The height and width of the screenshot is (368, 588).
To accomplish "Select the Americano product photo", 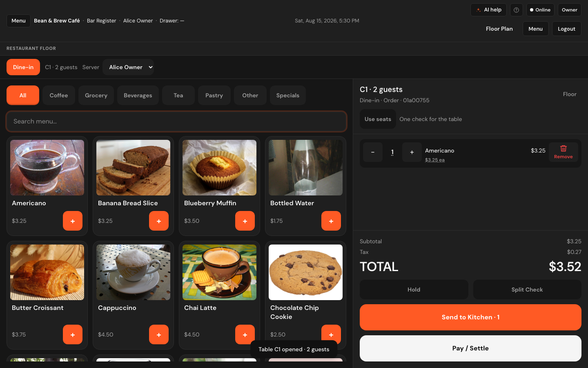I will 47,168.
